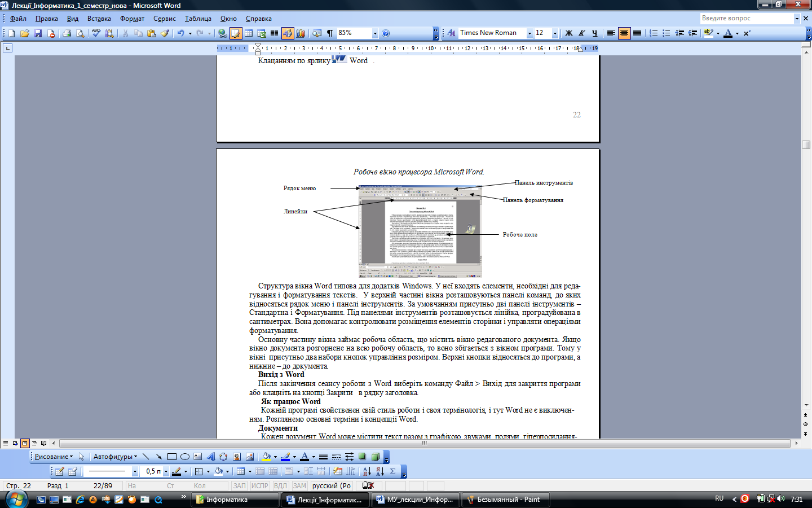Open the Файл menu
The width and height of the screenshot is (812, 508).
[x=18, y=19]
